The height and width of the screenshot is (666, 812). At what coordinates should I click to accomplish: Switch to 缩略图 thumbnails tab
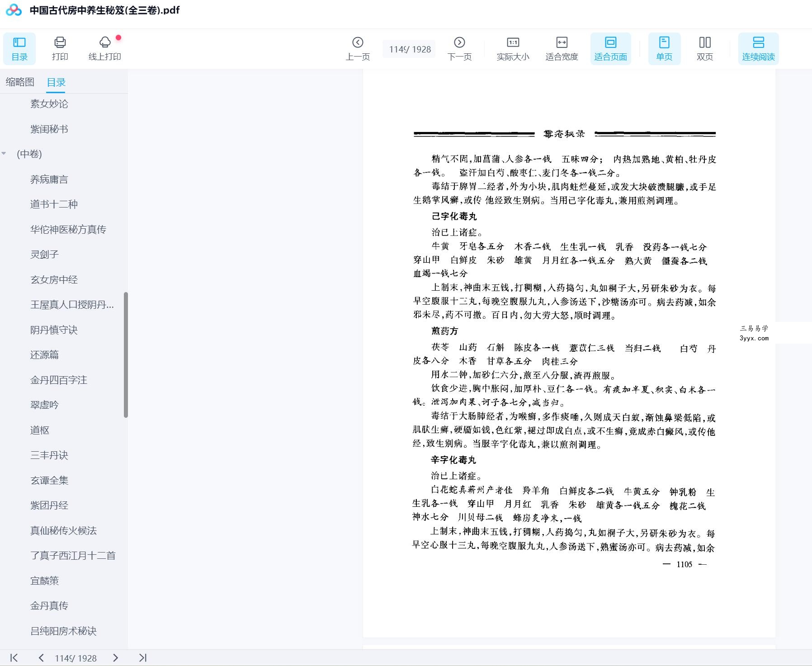pos(20,82)
